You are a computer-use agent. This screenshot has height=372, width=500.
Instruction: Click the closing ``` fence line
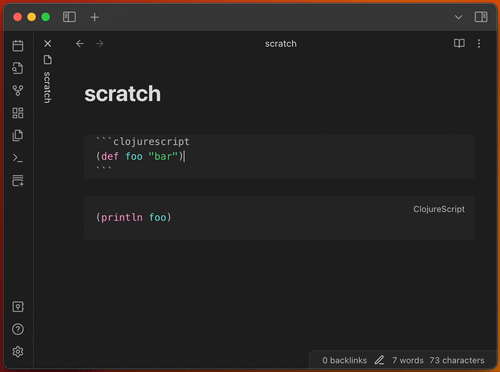click(104, 169)
